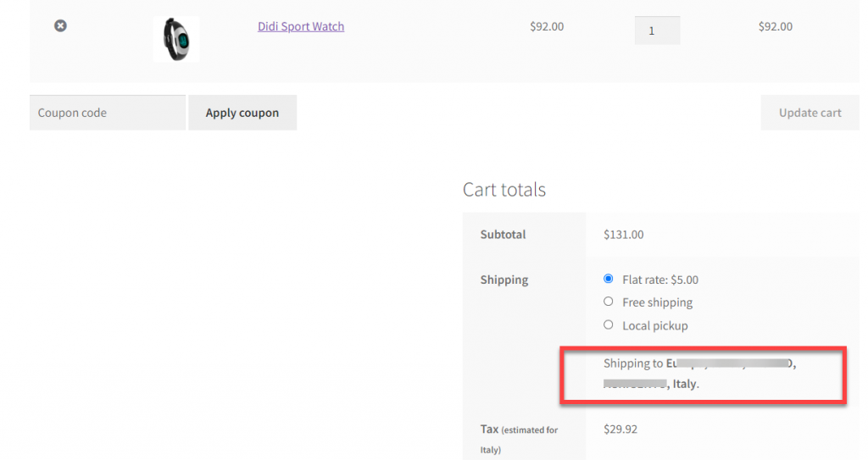868x460 pixels.
Task: Click the Subtotal row label
Action: coord(503,234)
